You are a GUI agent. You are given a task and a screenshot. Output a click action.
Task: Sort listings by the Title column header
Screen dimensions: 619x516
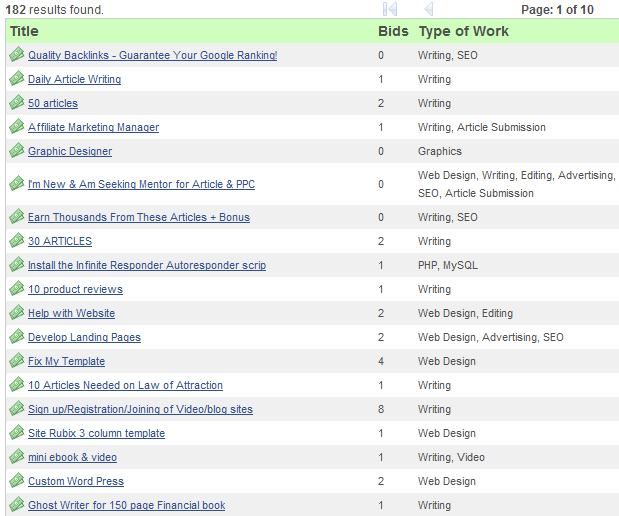(x=26, y=31)
